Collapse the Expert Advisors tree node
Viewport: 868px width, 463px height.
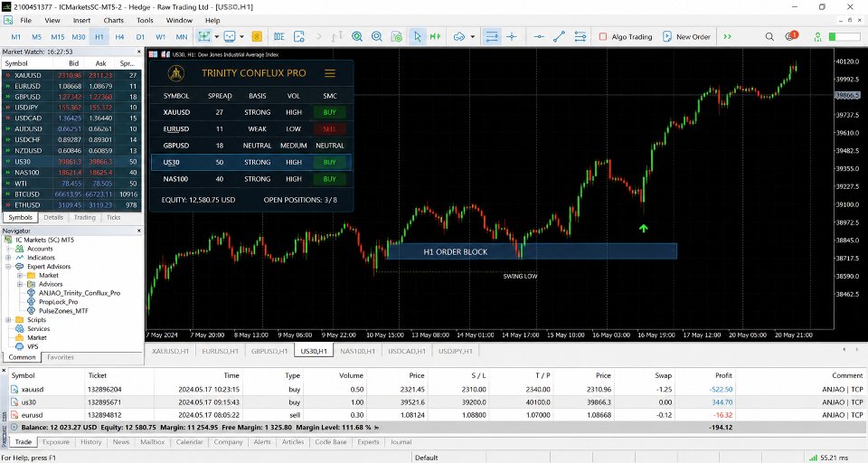tap(8, 267)
